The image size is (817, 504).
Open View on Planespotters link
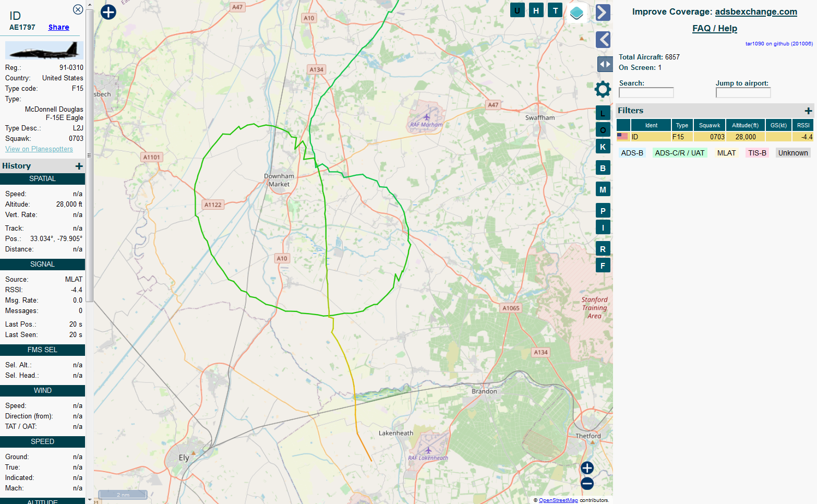[x=39, y=149]
